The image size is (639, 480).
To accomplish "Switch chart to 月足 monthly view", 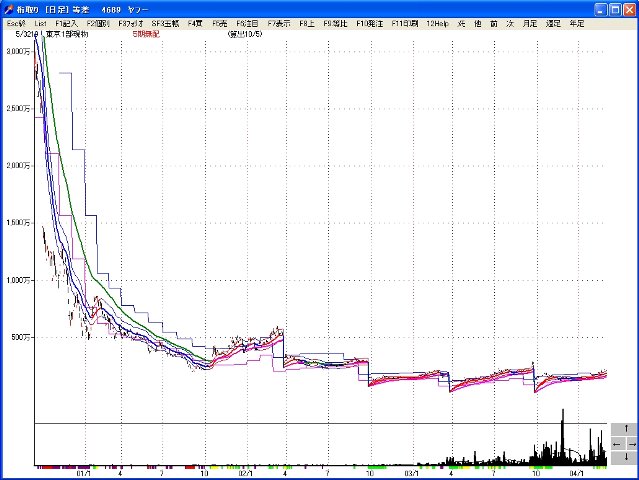I will coord(529,22).
